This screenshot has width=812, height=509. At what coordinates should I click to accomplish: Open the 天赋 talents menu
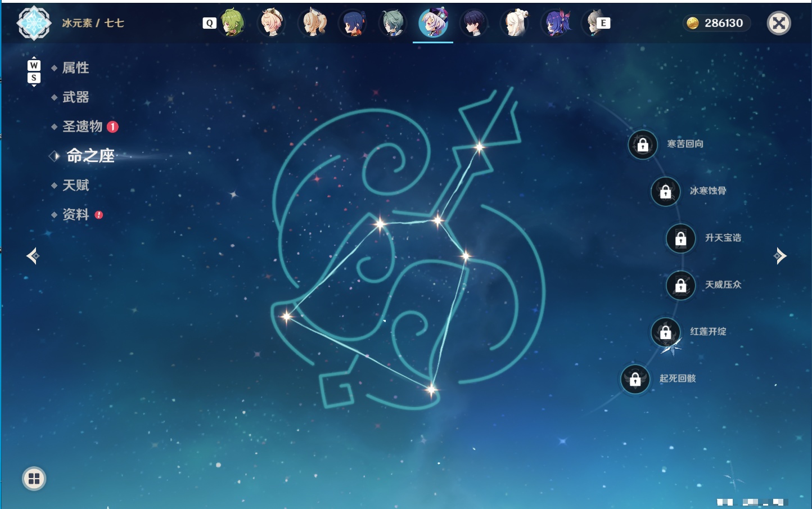(x=75, y=185)
